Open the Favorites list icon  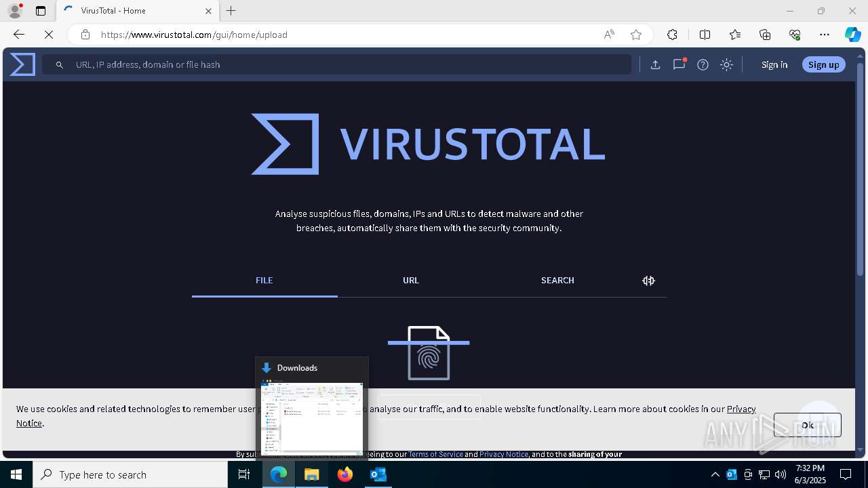pos(735,35)
